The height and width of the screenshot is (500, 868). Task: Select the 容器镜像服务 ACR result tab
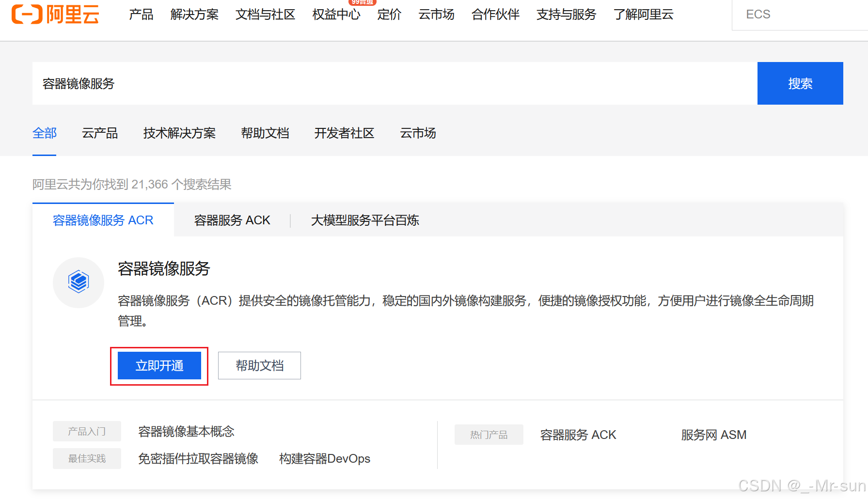(103, 220)
